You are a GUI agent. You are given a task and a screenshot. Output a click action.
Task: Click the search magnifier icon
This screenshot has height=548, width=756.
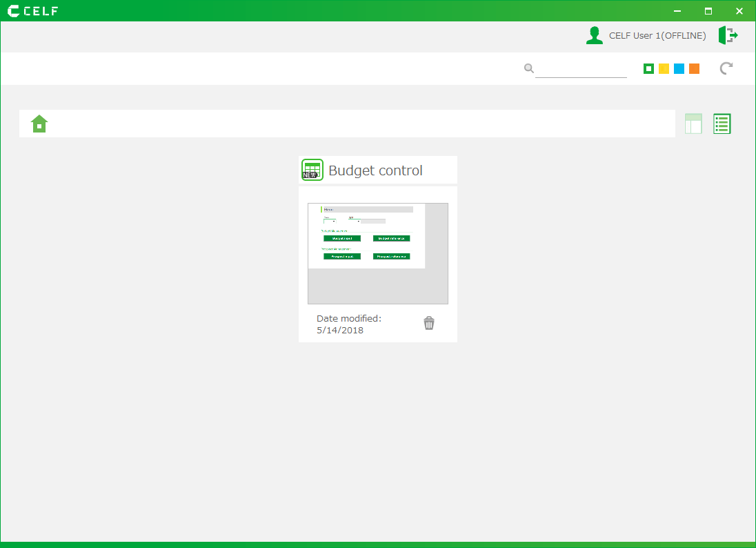click(528, 68)
